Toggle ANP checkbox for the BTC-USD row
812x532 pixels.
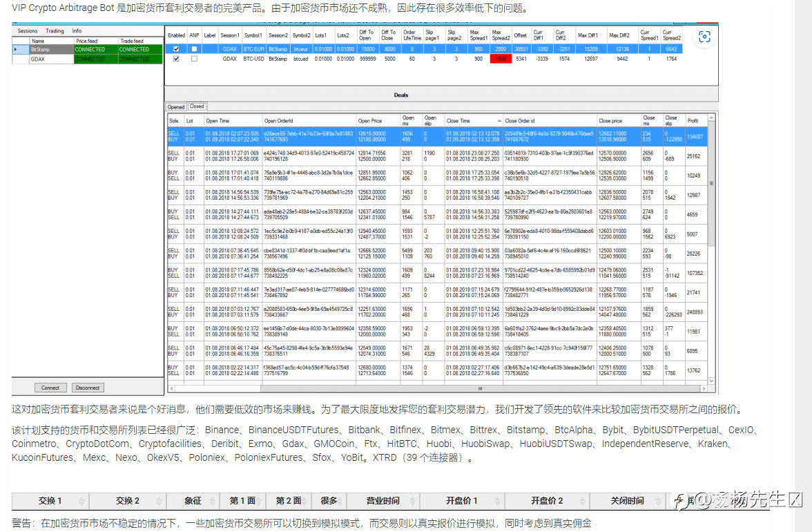tap(194, 59)
